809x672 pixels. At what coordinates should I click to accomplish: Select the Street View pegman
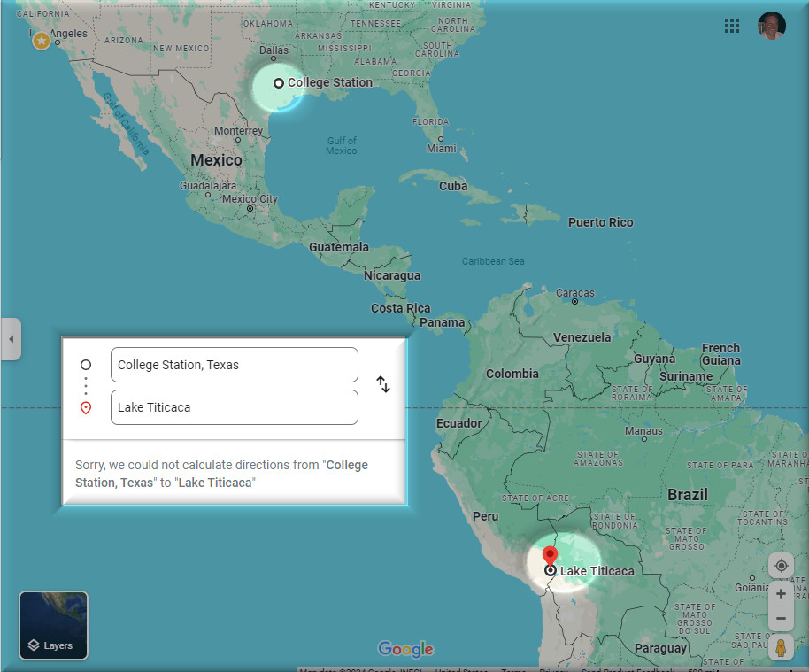click(x=781, y=648)
